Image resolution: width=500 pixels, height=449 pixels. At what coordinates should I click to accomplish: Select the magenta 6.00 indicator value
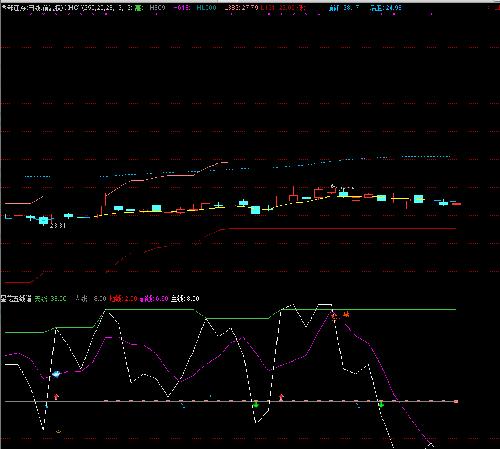click(x=161, y=299)
